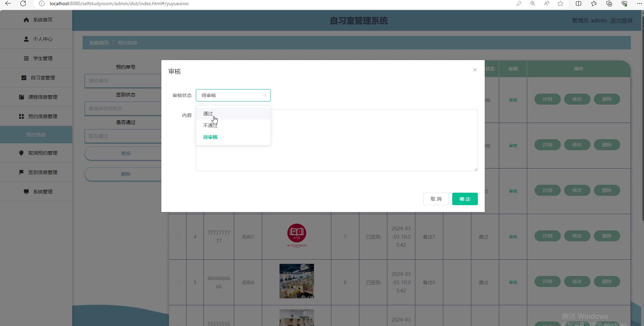Open the MY STUDY ROOM logo image
The height and width of the screenshot is (326, 644).
(x=297, y=236)
